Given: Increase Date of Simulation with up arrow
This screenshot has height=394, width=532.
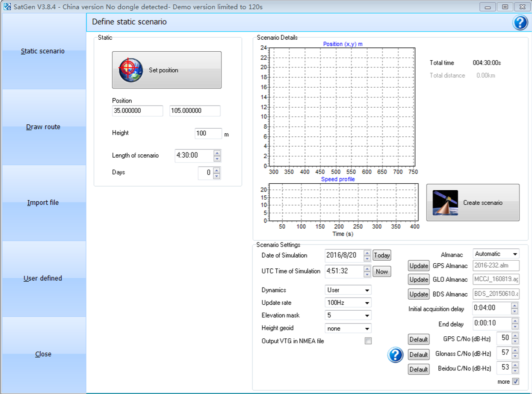Looking at the screenshot, I should point(367,253).
